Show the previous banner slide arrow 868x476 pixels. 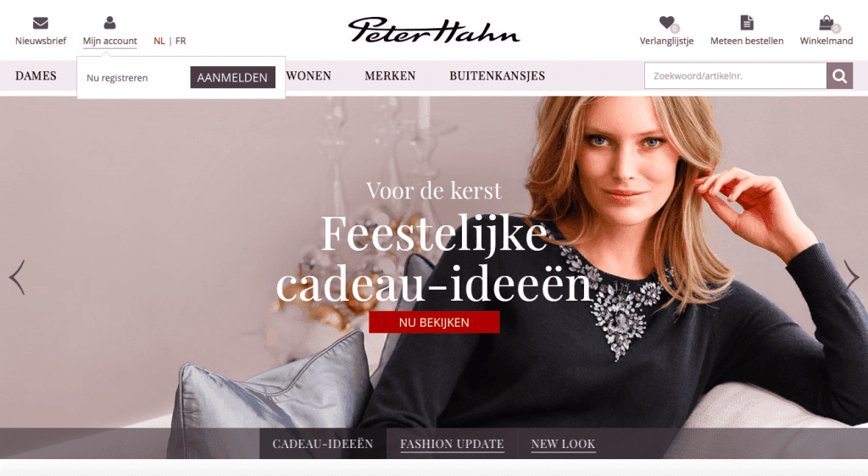(x=17, y=277)
